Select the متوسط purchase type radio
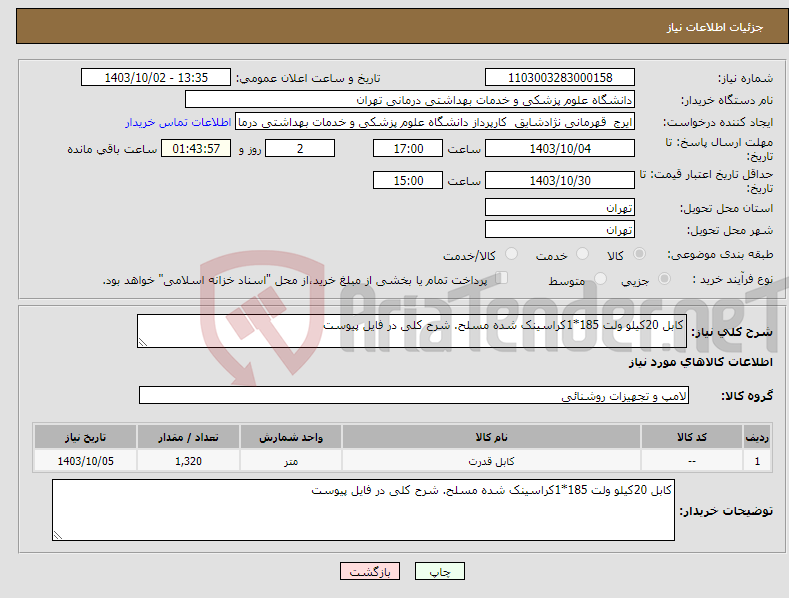Screen dimensions: 789x598 (x=600, y=278)
